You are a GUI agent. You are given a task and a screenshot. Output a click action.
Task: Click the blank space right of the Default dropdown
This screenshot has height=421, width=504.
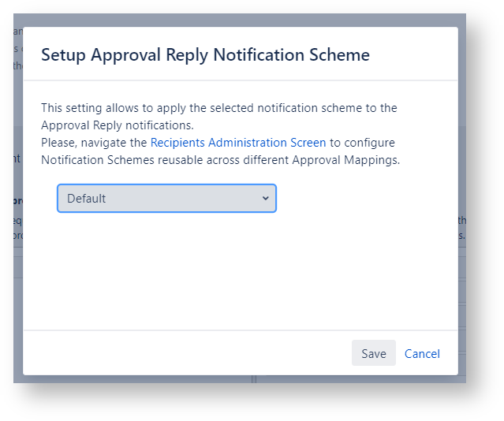click(x=363, y=199)
